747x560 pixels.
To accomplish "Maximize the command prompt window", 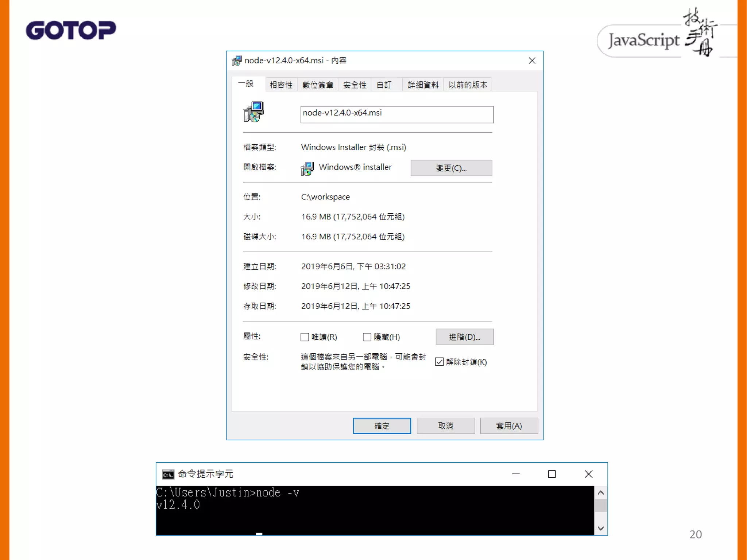I will pos(551,474).
